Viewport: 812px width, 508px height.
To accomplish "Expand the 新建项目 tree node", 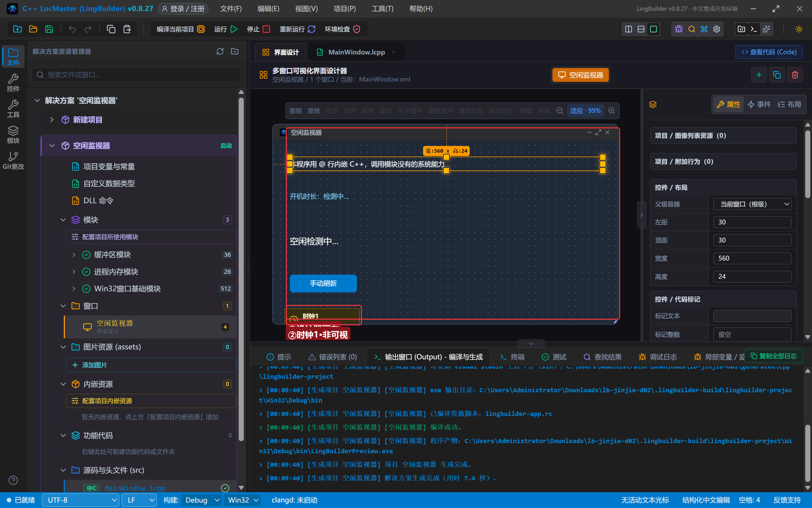I will point(52,120).
